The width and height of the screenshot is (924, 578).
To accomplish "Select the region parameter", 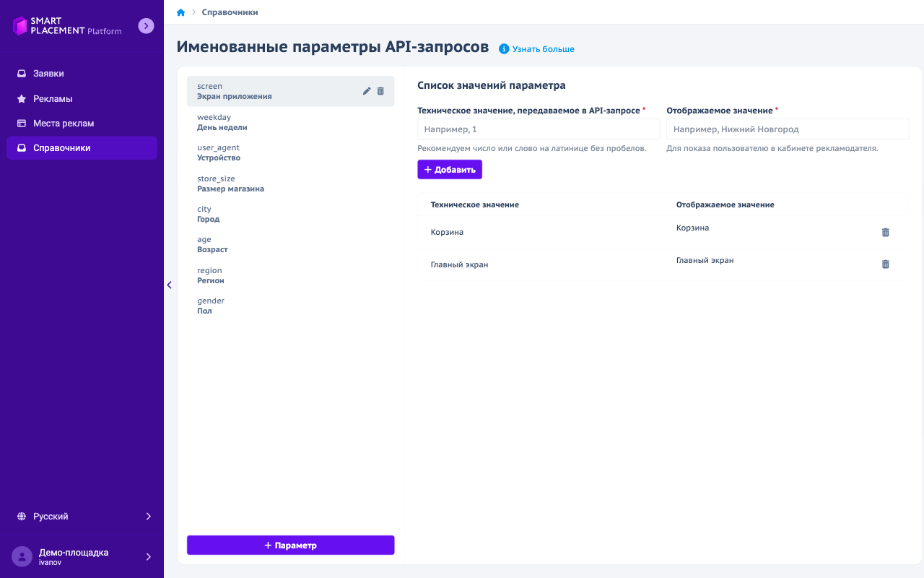I will [x=291, y=275].
